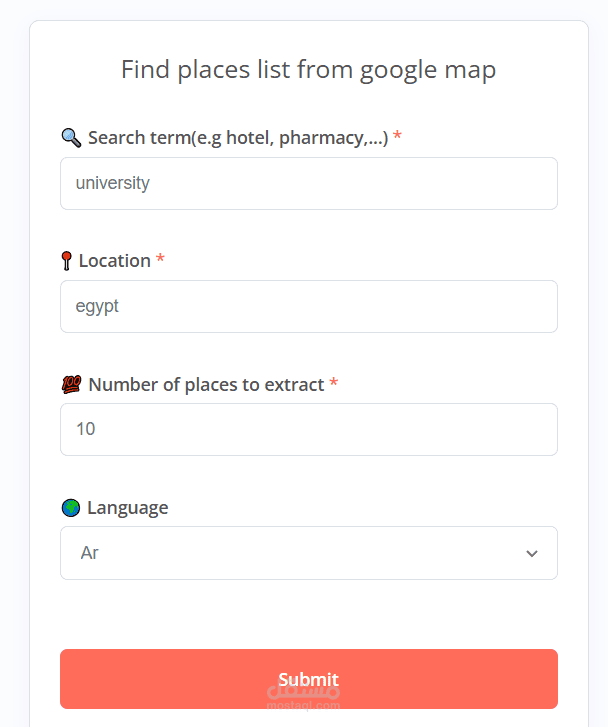Expand language options via chevron arrow
The height and width of the screenshot is (727, 608).
(x=532, y=554)
